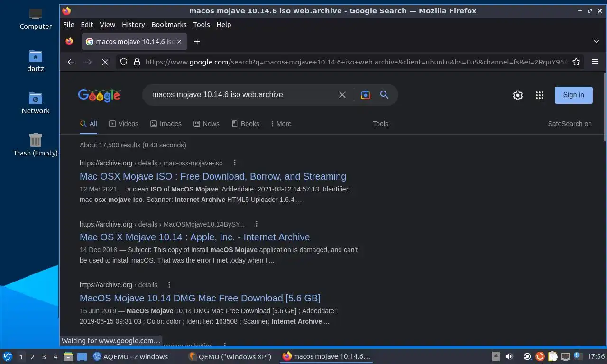Open Mac OS X Mojave 10.14 Apple result
Image resolution: width=607 pixels, height=364 pixels.
click(x=195, y=237)
